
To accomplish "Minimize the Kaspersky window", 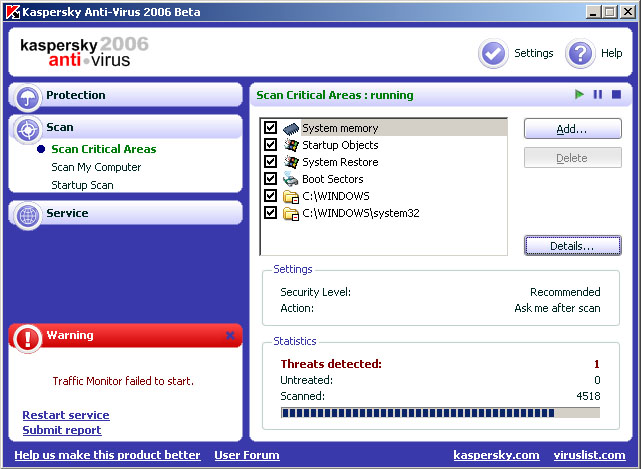I will [x=593, y=11].
